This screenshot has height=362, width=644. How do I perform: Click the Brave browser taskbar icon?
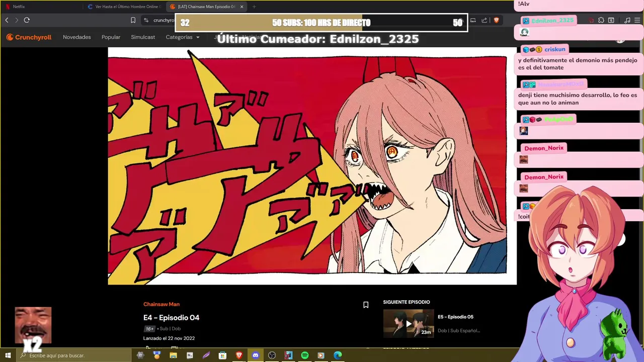coord(239,355)
